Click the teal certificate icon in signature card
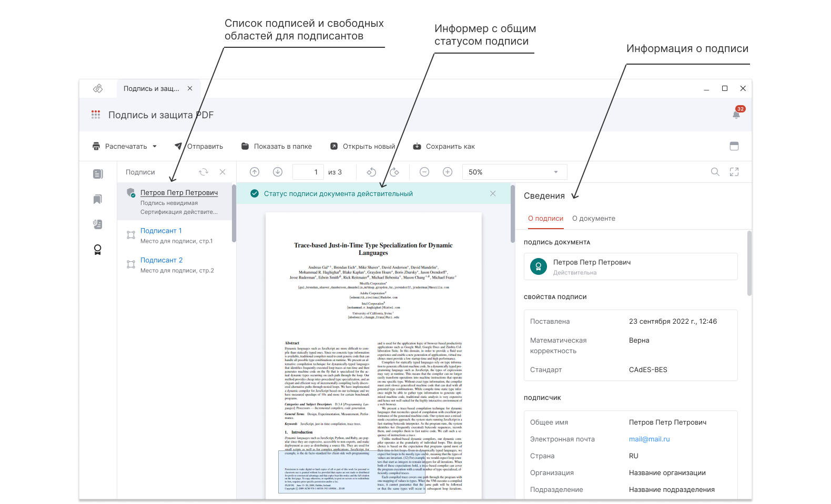The height and width of the screenshot is (504, 831). click(x=538, y=266)
